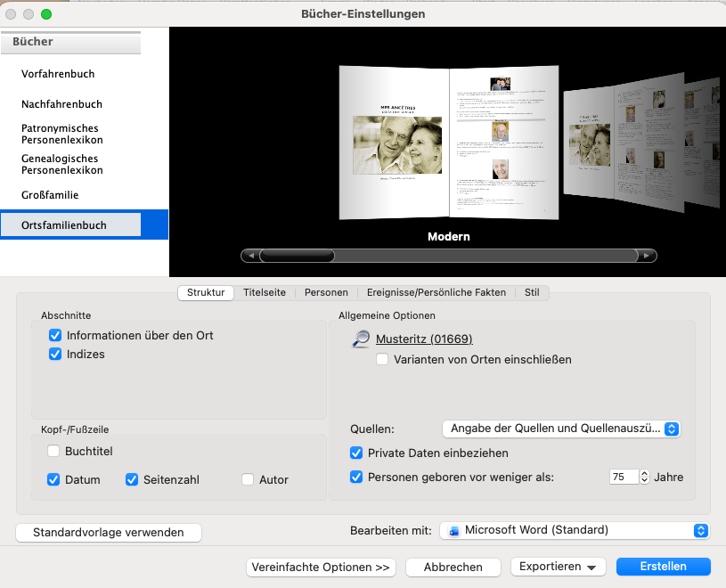Open the Ereignisse/Persönliche Fakten tab
The height and width of the screenshot is (588, 726).
(436, 292)
